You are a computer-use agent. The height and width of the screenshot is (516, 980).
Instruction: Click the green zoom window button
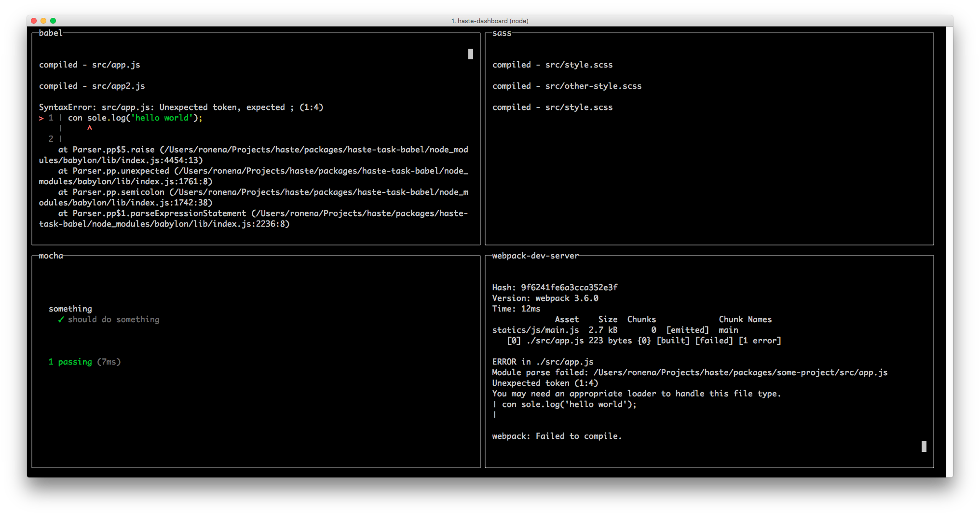coord(53,21)
